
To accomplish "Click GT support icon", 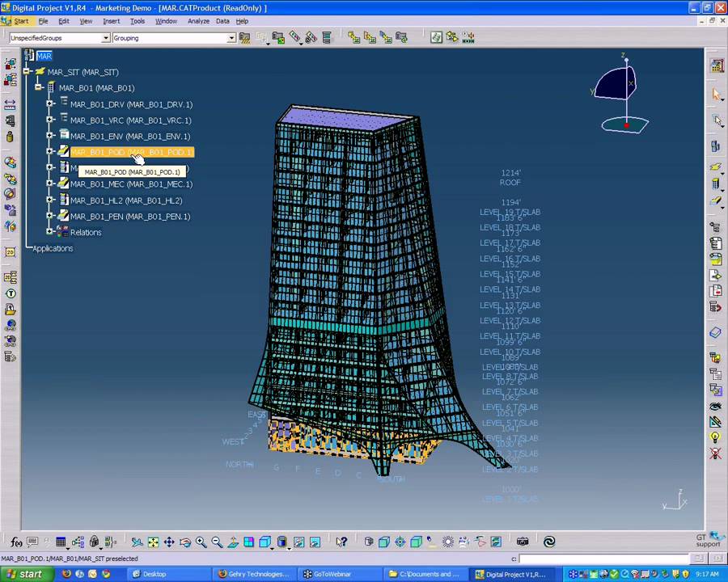I will (x=709, y=540).
